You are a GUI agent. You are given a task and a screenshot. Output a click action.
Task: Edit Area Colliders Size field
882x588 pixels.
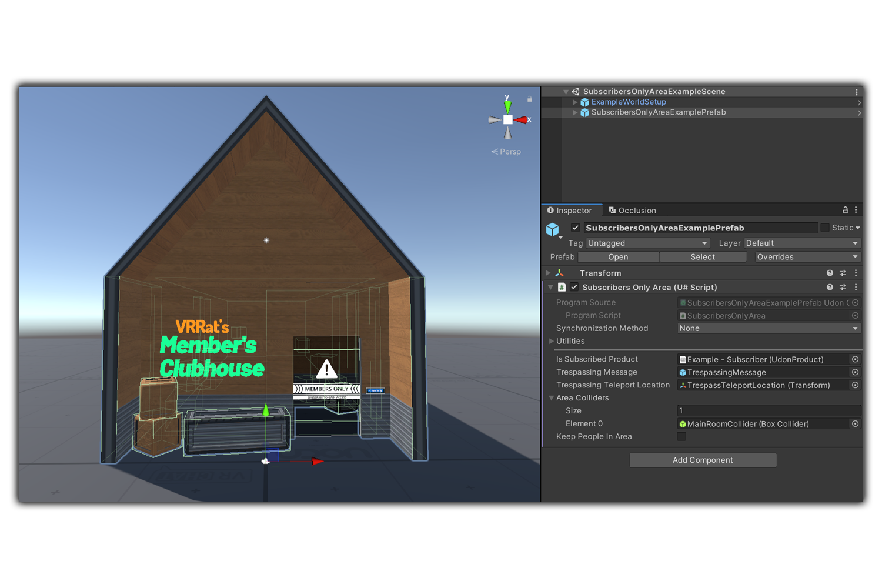tap(769, 410)
